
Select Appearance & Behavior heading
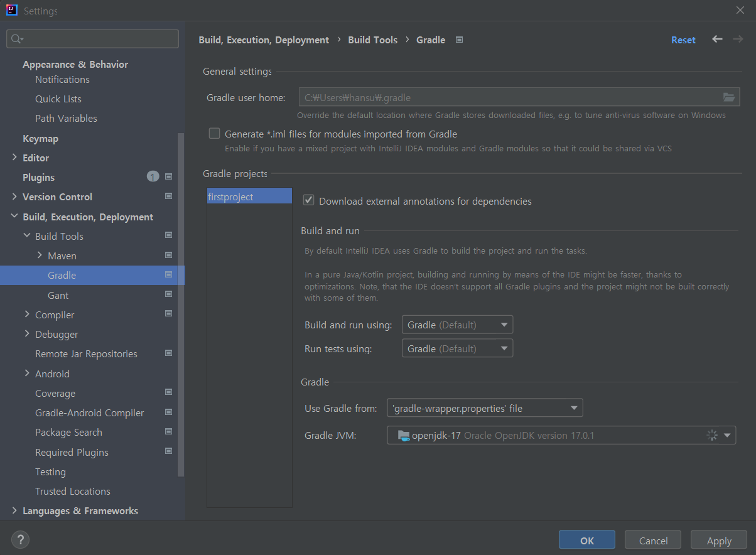[75, 64]
